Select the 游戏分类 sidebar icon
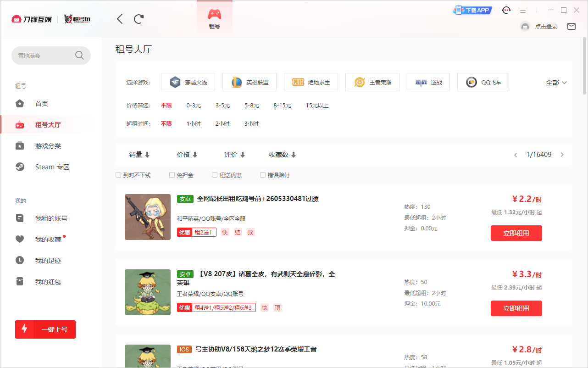The image size is (588, 368). [20, 146]
